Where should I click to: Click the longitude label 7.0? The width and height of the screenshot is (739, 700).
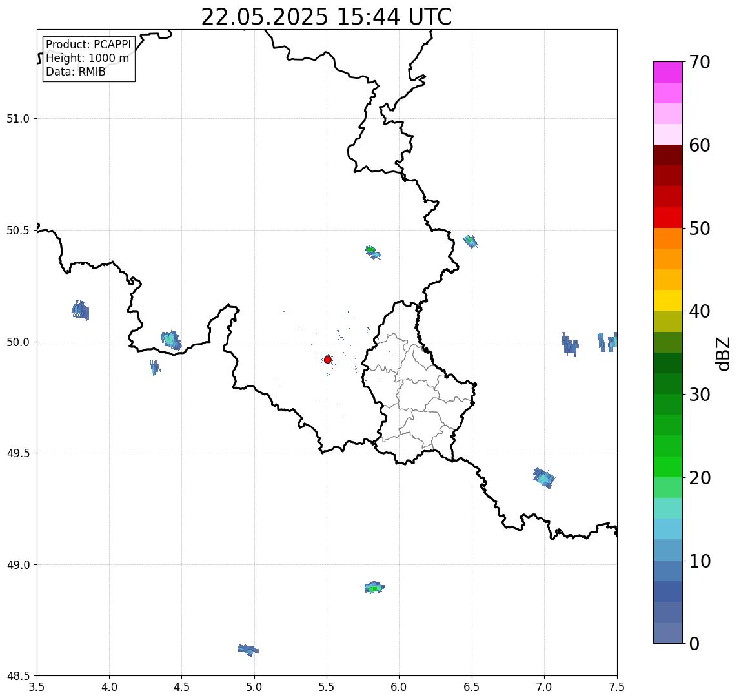click(544, 687)
